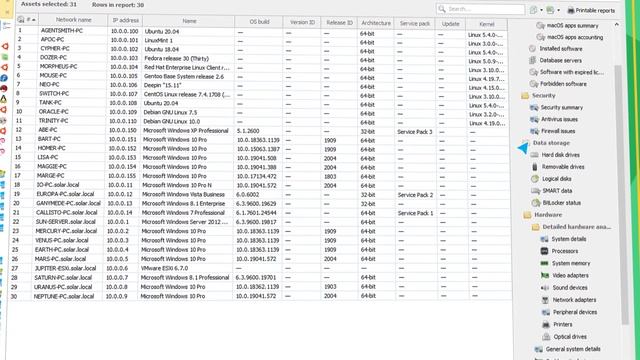Collapse the Security folder in report tree

click(x=525, y=96)
